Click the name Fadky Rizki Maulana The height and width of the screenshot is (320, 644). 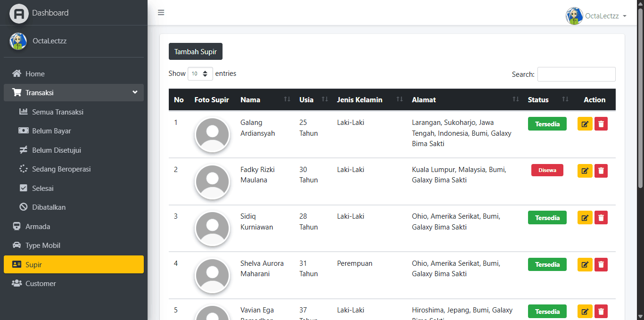pos(257,175)
